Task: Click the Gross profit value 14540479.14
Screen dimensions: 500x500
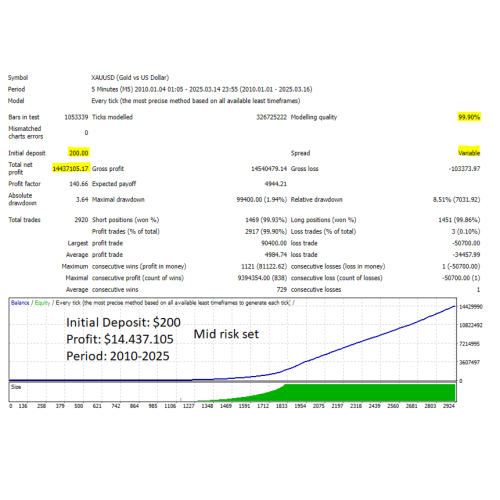Action: pyautogui.click(x=269, y=169)
